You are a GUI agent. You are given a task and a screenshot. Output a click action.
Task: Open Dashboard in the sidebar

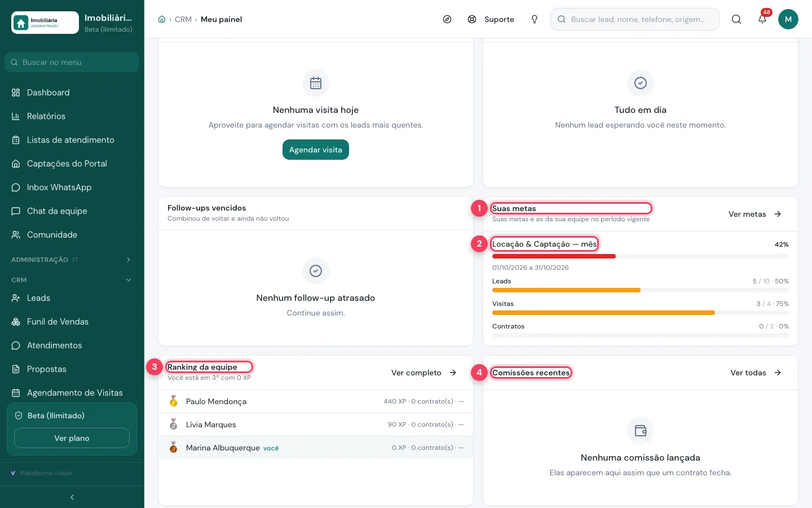coord(72,93)
